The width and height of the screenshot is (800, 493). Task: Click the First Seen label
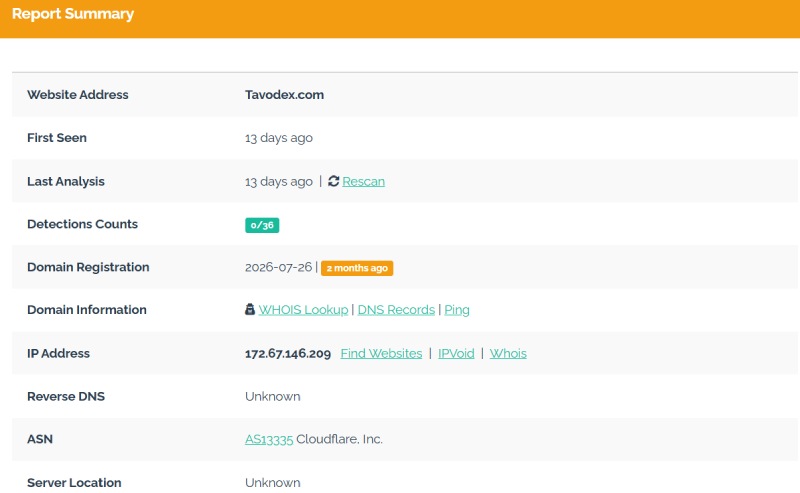point(57,138)
